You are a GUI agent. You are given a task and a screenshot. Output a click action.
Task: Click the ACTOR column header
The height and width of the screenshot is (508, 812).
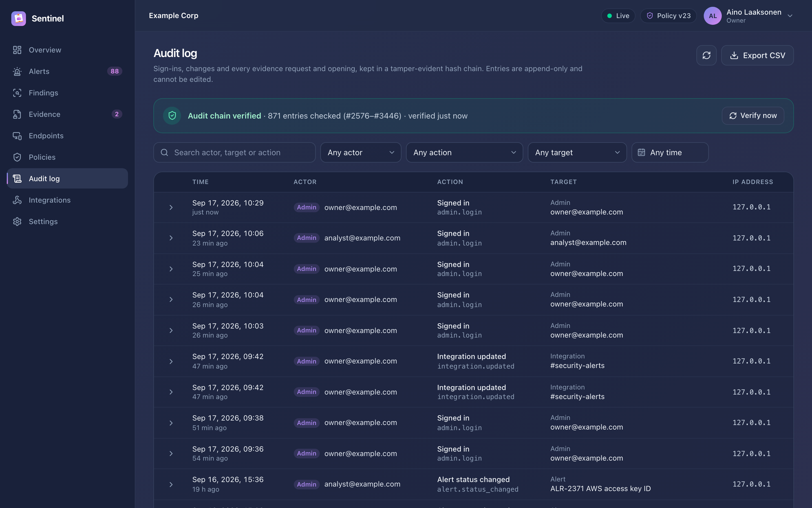pyautogui.click(x=305, y=182)
